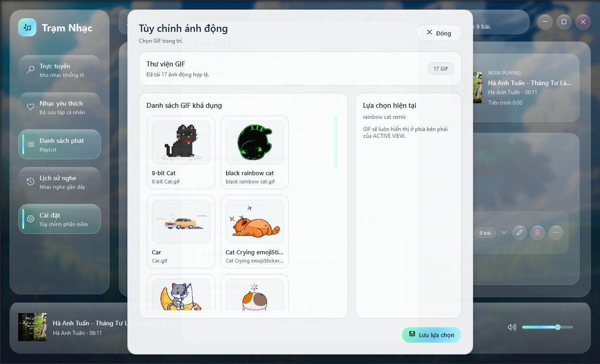This screenshot has height=364, width=600.
Task: Adjust the volume slider
Action: [547, 327]
